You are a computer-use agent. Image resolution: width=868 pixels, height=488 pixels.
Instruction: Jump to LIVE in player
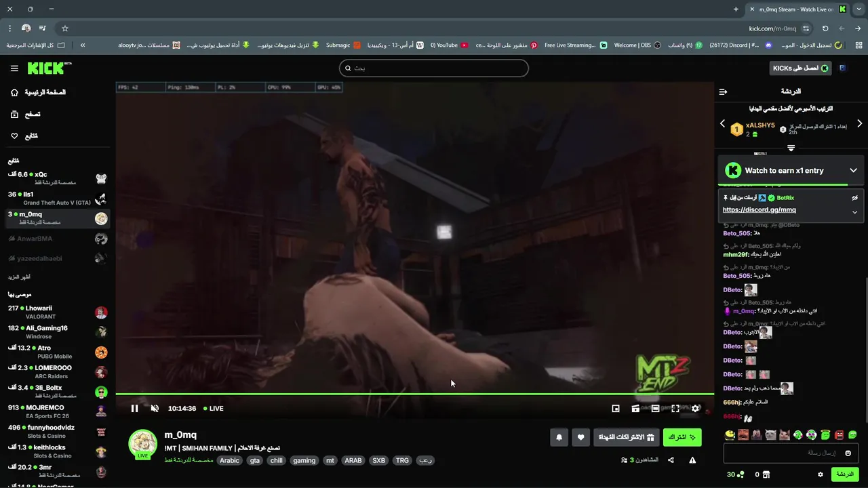[x=212, y=408]
